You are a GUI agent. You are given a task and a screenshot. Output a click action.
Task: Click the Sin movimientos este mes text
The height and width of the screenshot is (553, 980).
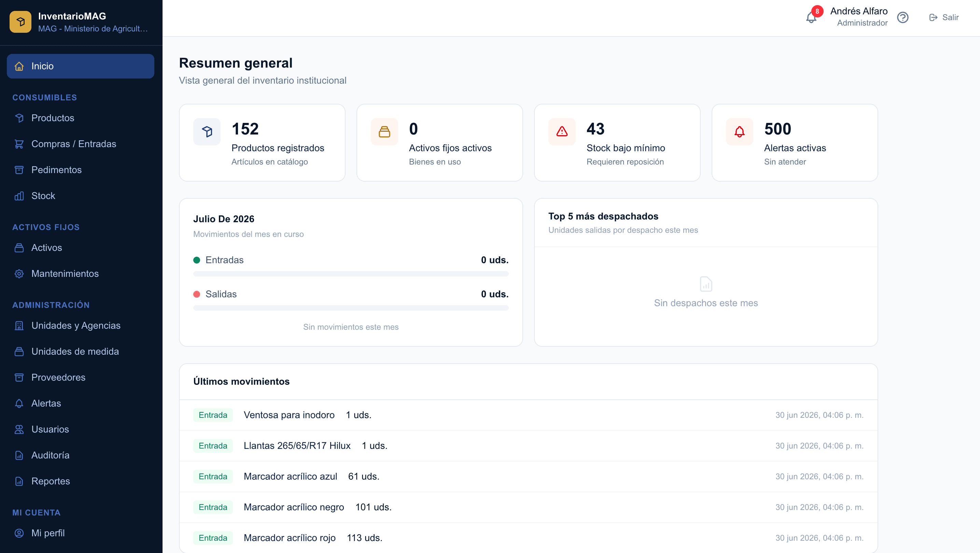tap(351, 327)
